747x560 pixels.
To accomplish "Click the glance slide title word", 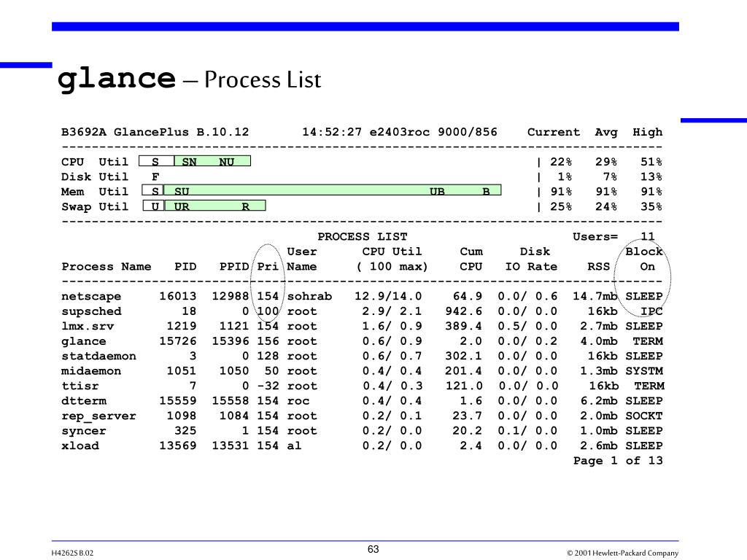I will [x=117, y=79].
